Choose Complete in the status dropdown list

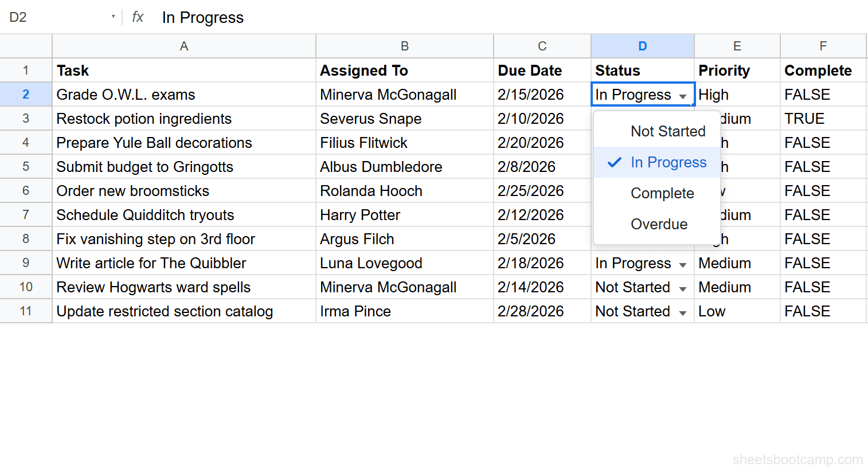[x=662, y=193]
